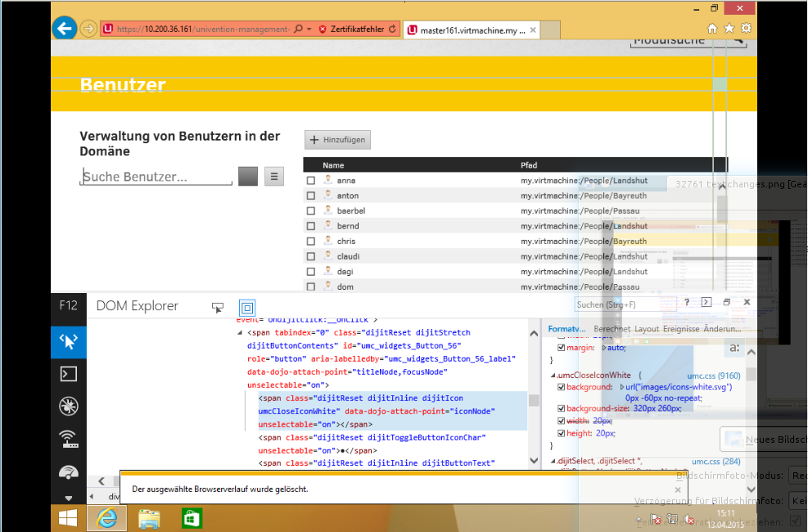808x532 pixels.
Task: Open the Network tool in F12 sidebar
Action: pos(69,440)
